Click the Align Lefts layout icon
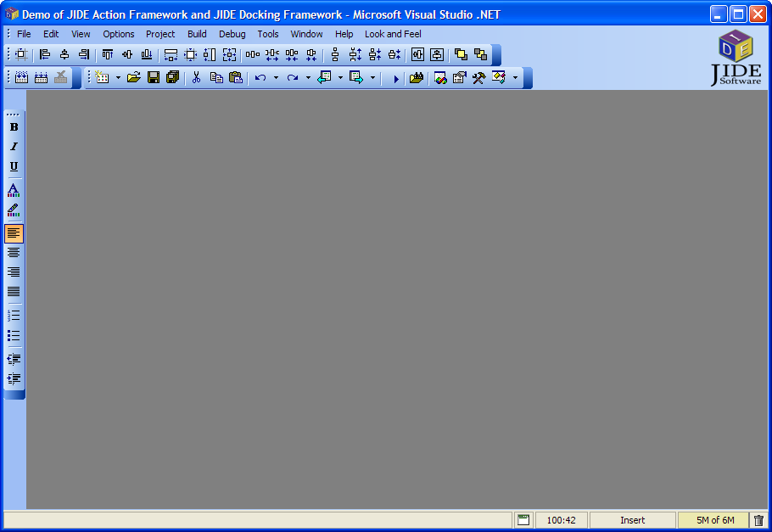 (x=45, y=54)
